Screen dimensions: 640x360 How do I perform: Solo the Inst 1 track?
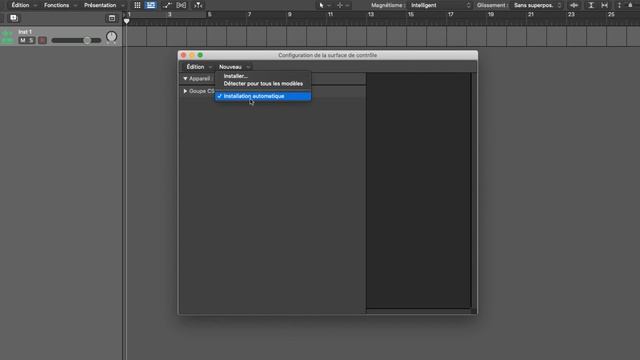coord(31,40)
